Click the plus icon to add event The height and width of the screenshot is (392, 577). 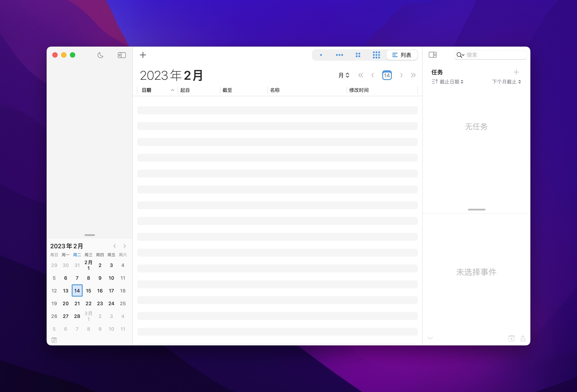pyautogui.click(x=143, y=55)
